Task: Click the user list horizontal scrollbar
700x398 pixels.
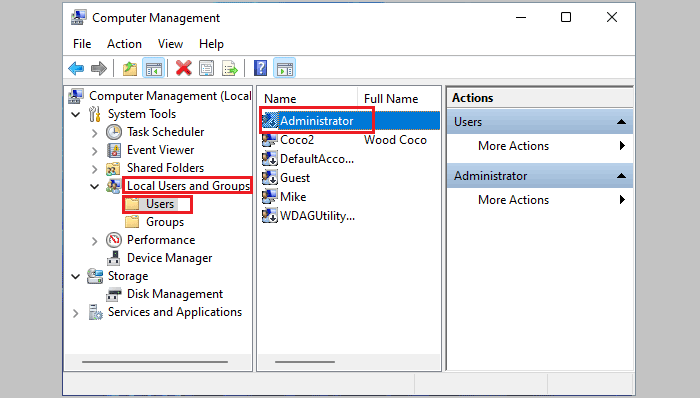Action: 305,362
